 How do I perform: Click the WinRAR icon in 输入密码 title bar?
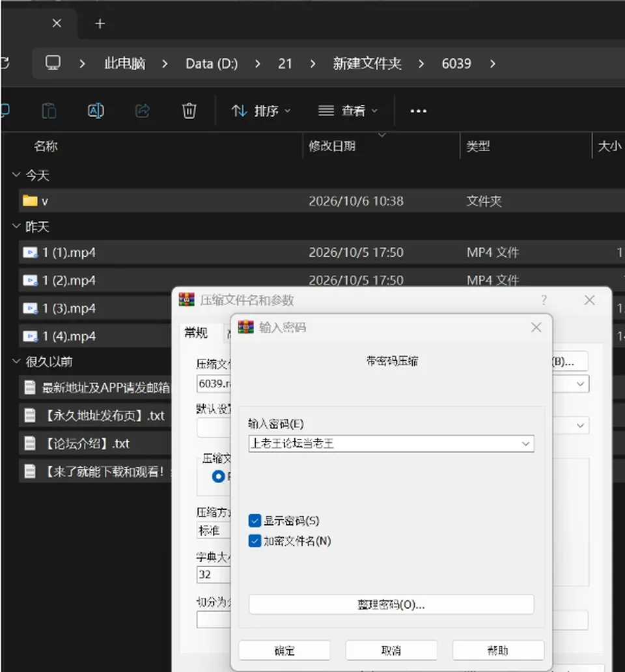(x=246, y=328)
